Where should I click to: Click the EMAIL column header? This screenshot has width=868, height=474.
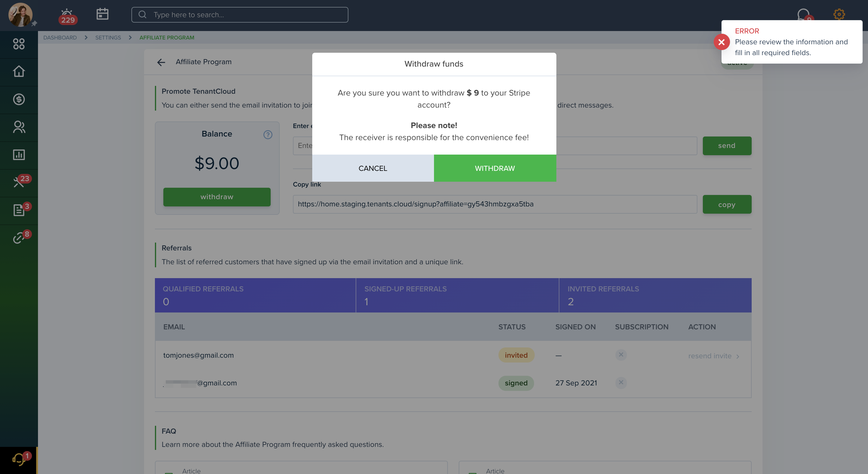174,327
